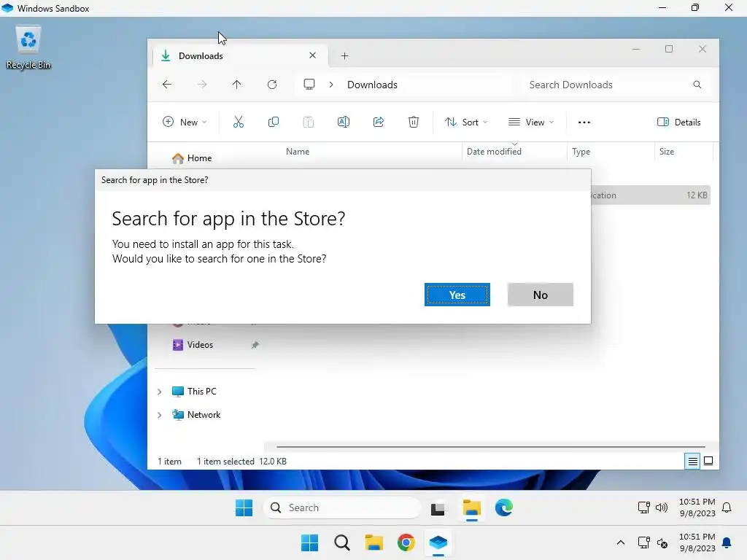
Task: Sort by Name column header
Action: (x=298, y=152)
